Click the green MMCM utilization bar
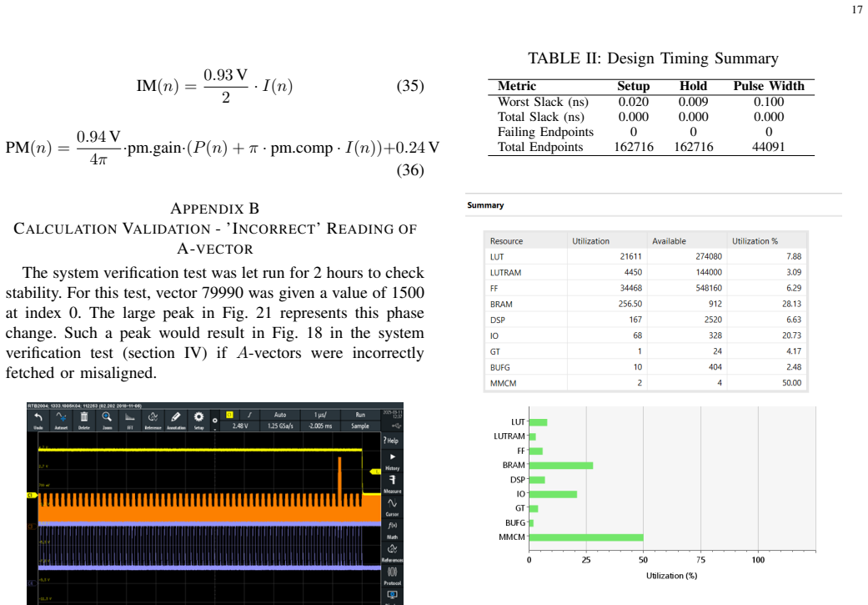This screenshot has height=605, width=868. click(586, 537)
